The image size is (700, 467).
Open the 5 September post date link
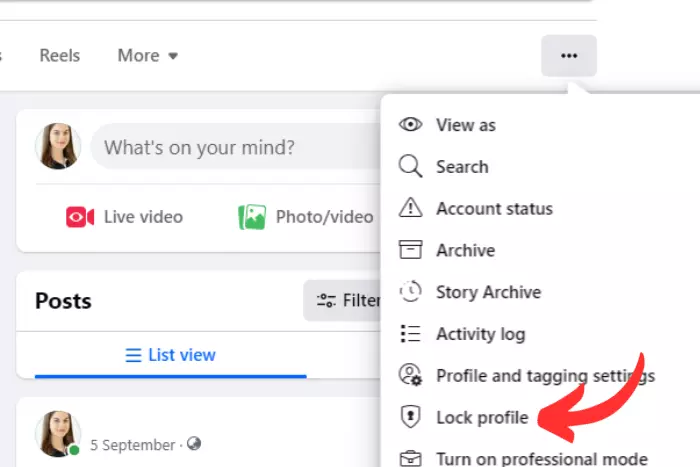pyautogui.click(x=133, y=445)
